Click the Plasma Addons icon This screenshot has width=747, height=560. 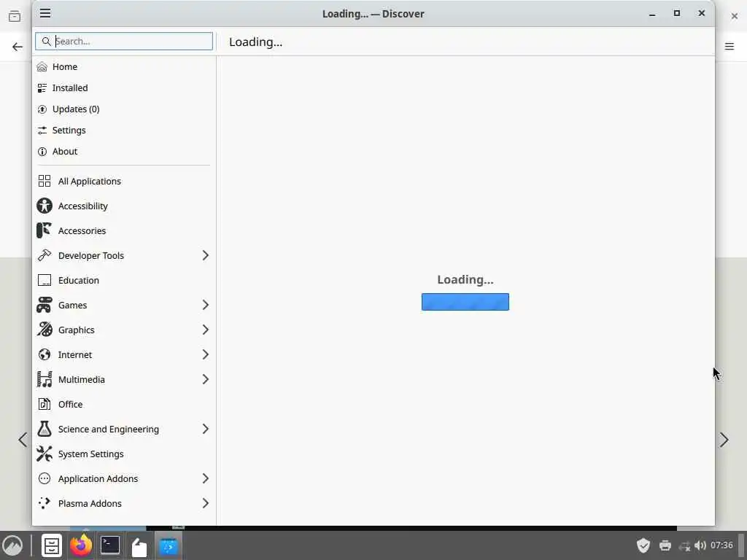point(44,503)
